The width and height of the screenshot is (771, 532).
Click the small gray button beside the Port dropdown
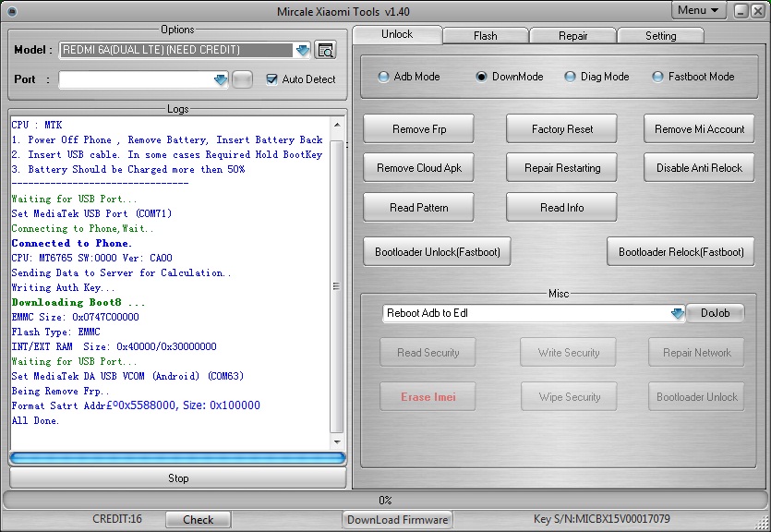coord(242,79)
